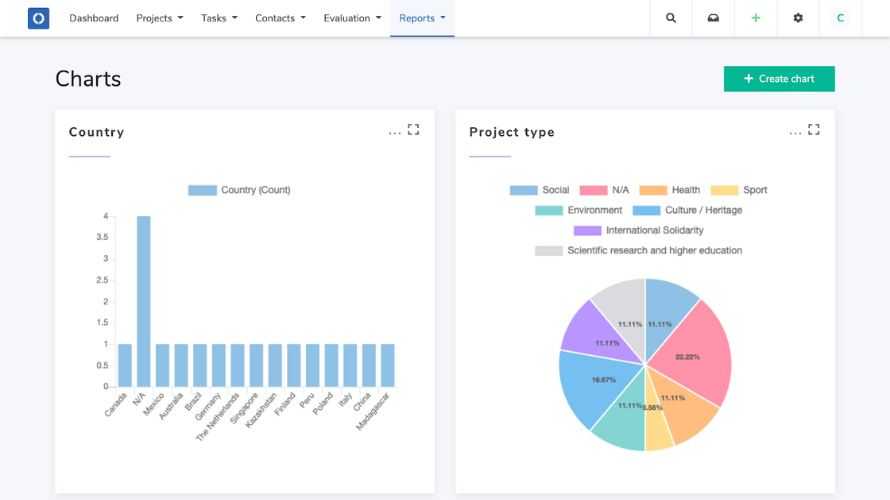The image size is (890, 500).
Task: Open the search magnifier icon
Action: point(671,18)
